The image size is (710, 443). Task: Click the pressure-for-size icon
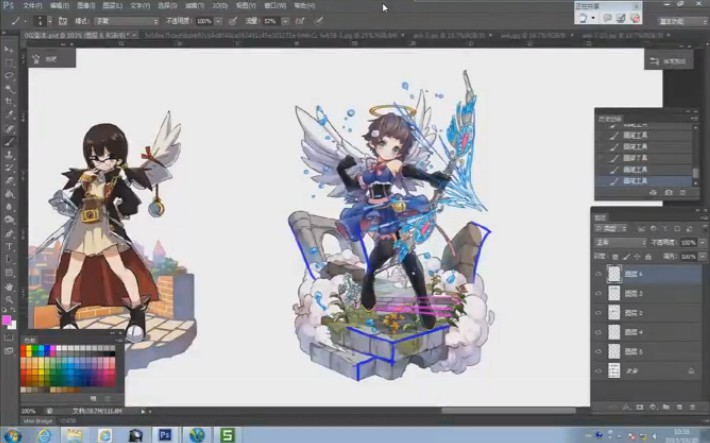point(318,20)
